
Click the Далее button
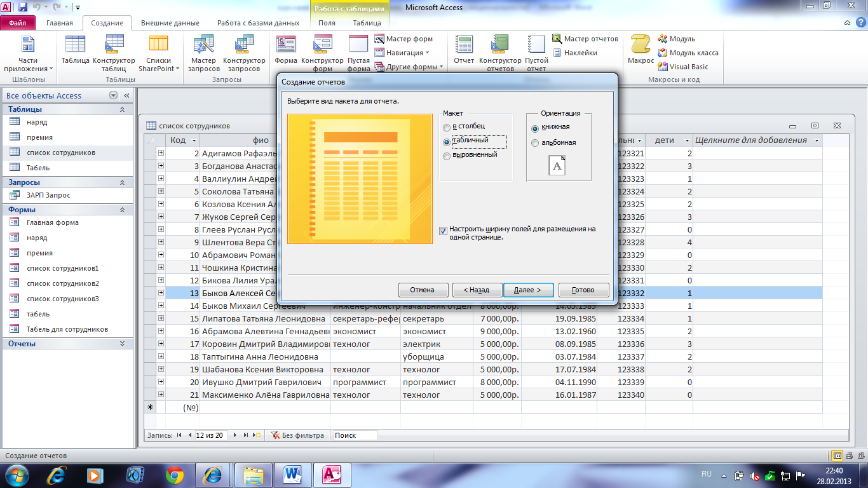coord(528,290)
